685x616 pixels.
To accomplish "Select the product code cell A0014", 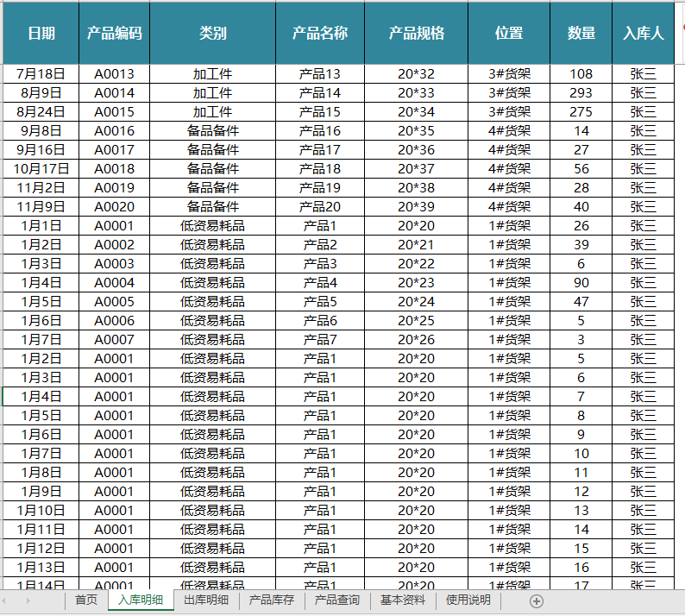I will click(115, 92).
